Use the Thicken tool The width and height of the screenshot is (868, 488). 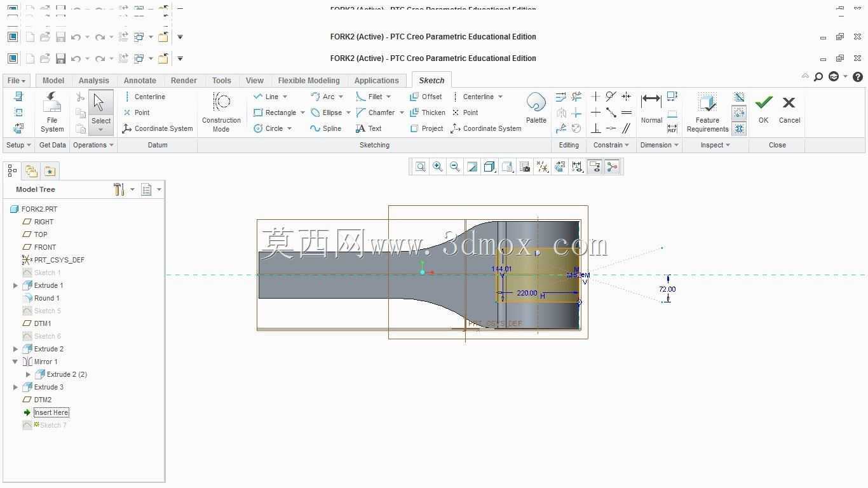(x=427, y=112)
